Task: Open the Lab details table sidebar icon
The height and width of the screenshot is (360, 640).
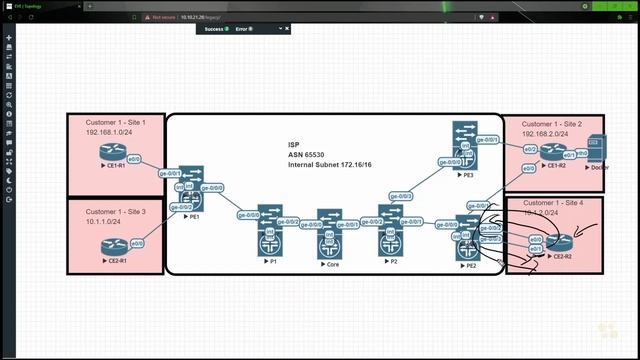Action: 9,124
